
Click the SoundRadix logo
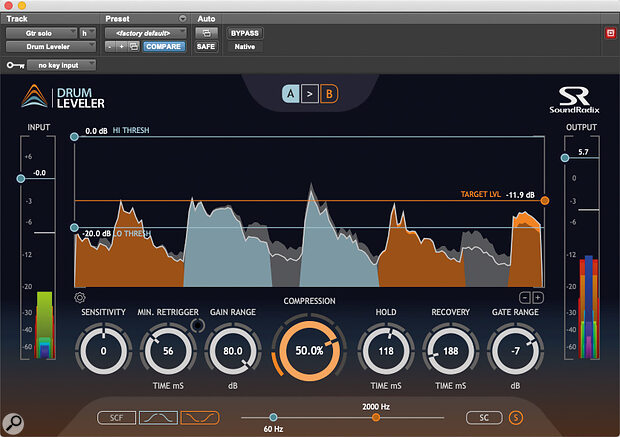point(574,100)
